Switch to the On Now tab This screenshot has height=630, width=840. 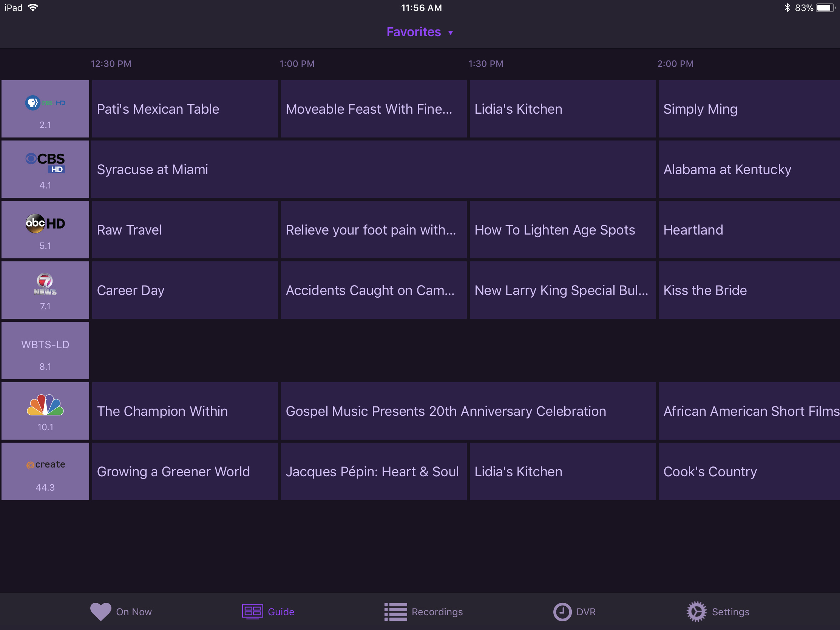point(121,611)
